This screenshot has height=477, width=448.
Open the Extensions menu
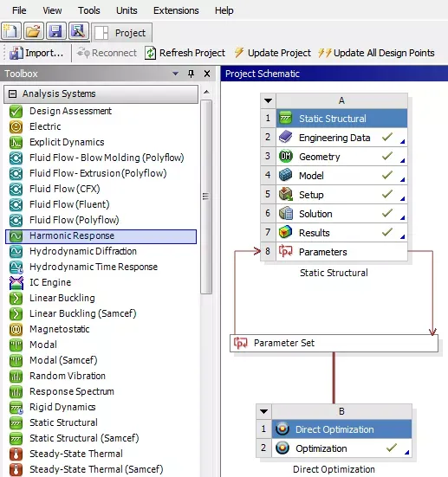tap(176, 10)
